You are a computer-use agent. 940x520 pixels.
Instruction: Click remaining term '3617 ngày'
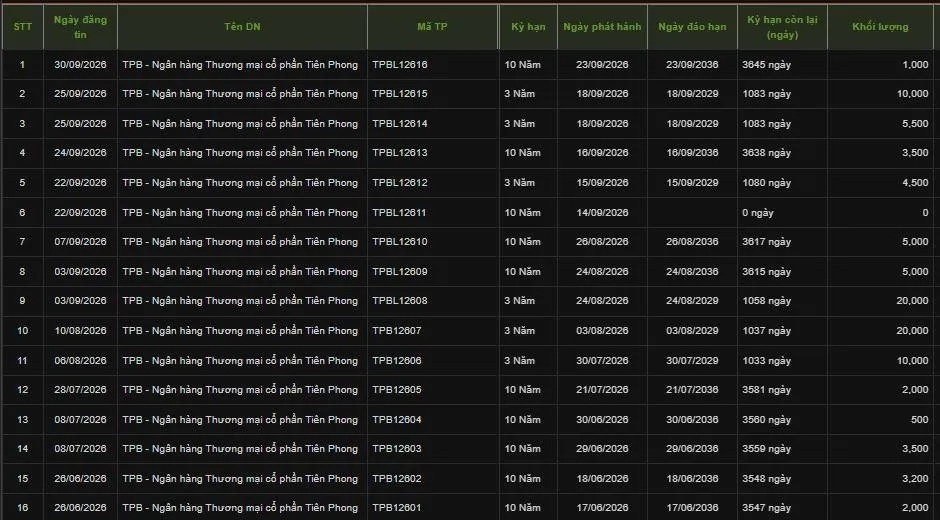(767, 242)
